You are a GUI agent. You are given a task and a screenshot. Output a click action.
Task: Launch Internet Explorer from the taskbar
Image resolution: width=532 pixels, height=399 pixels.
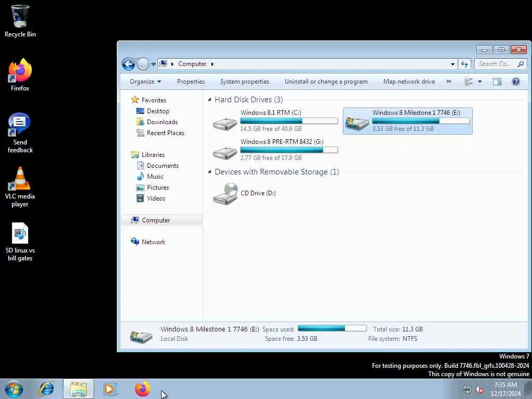pyautogui.click(x=46, y=389)
